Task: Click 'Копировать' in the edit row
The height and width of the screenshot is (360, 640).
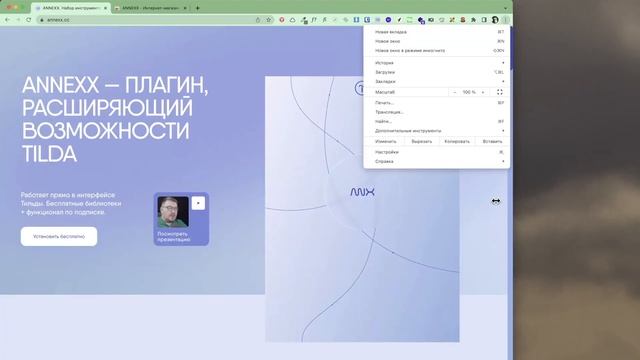Action: pos(457,141)
